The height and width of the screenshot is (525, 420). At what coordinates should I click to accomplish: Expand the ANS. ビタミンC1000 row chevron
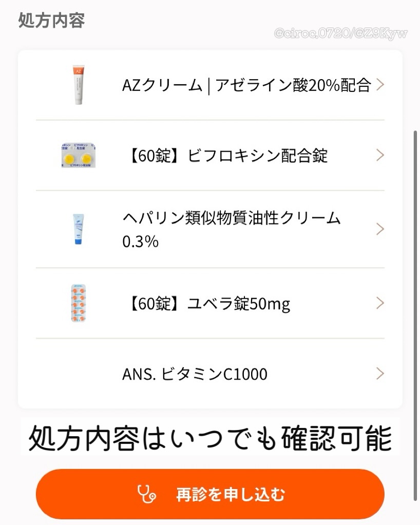380,373
